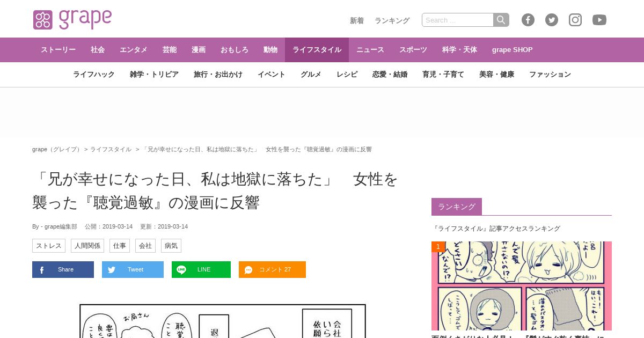
Task: Select 動物 in the main menu
Action: point(270,50)
